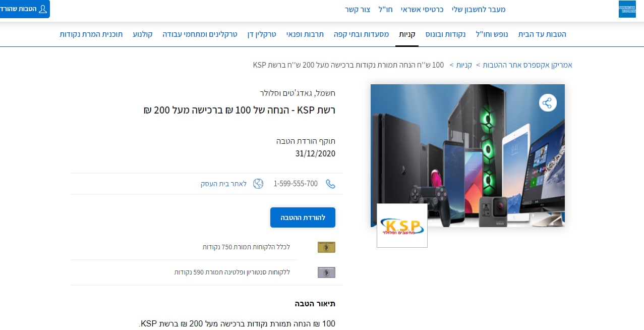
Task: Click the phone icon next to 1-599-555-700
Action: (330, 184)
